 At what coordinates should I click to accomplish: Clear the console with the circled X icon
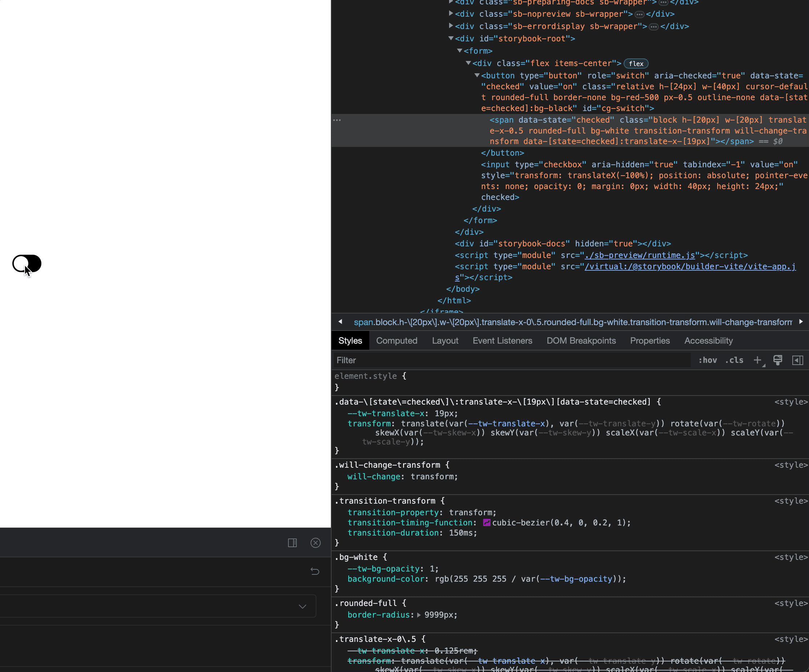pos(316,543)
